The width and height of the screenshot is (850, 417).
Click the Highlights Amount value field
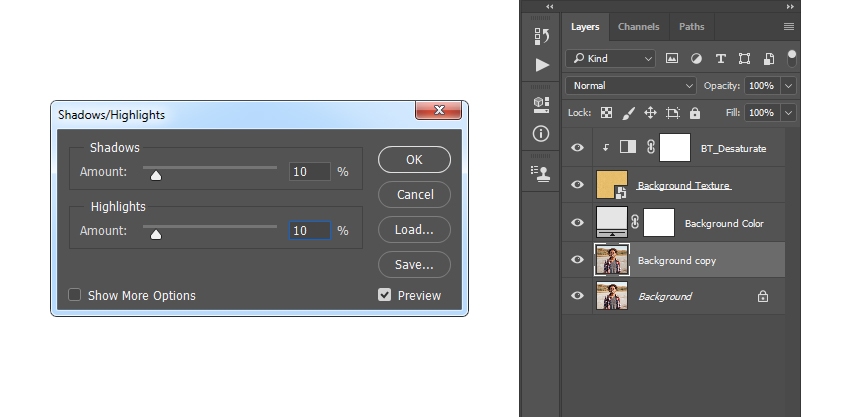(x=310, y=230)
